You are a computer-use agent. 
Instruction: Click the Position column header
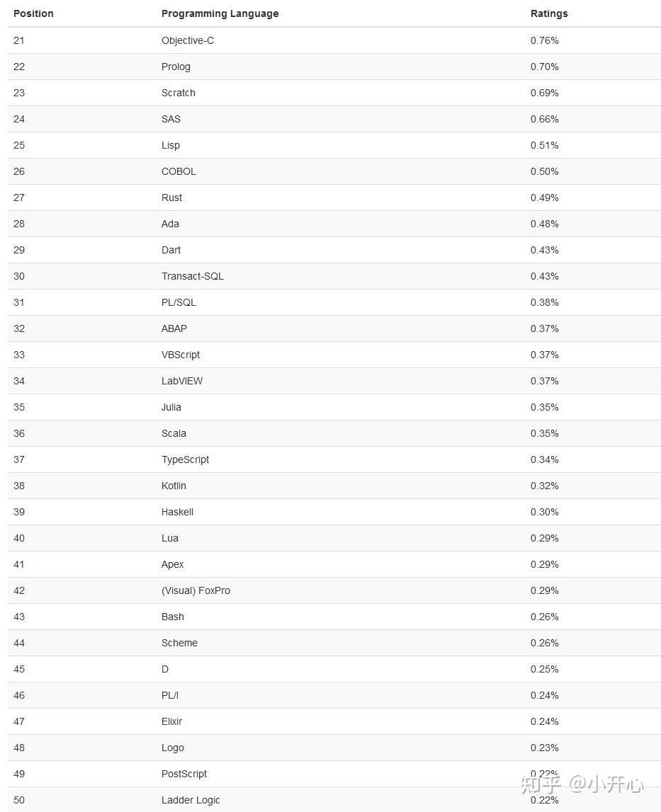(33, 13)
